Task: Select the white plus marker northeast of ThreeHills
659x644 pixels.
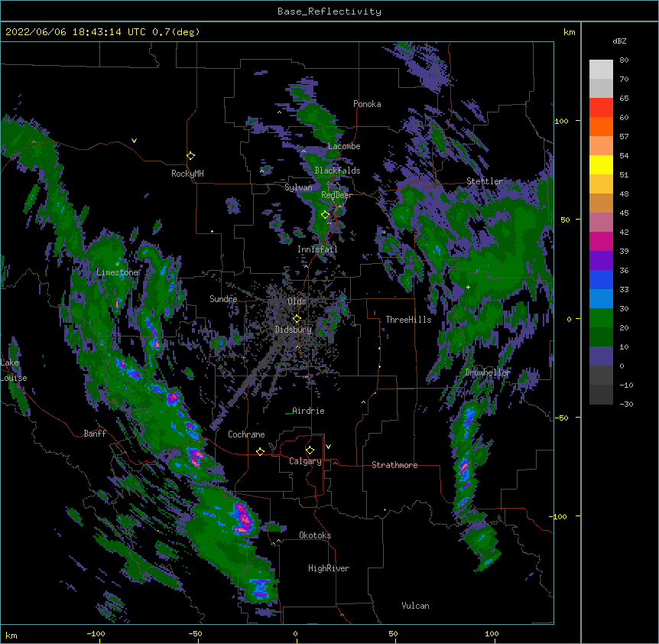Action: (468, 287)
